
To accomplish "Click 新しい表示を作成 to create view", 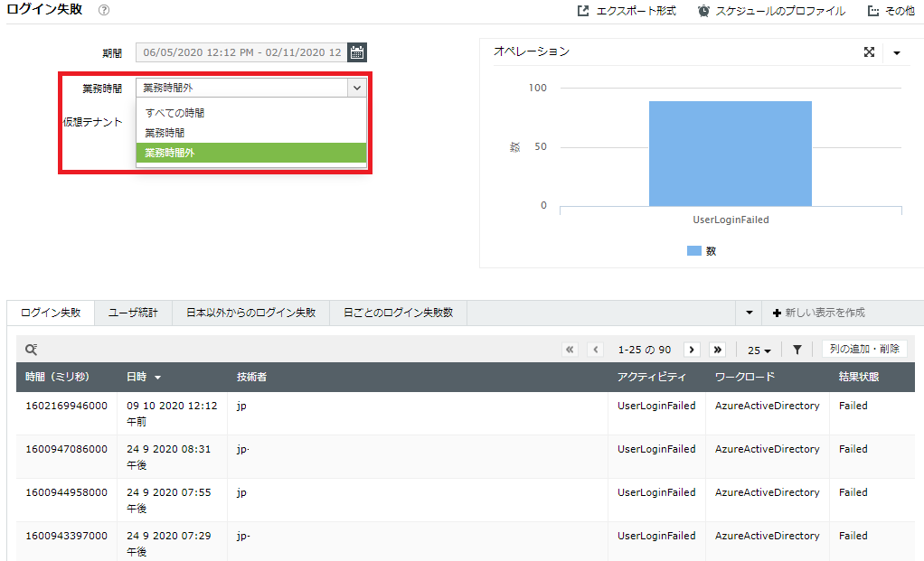I will point(819,313).
